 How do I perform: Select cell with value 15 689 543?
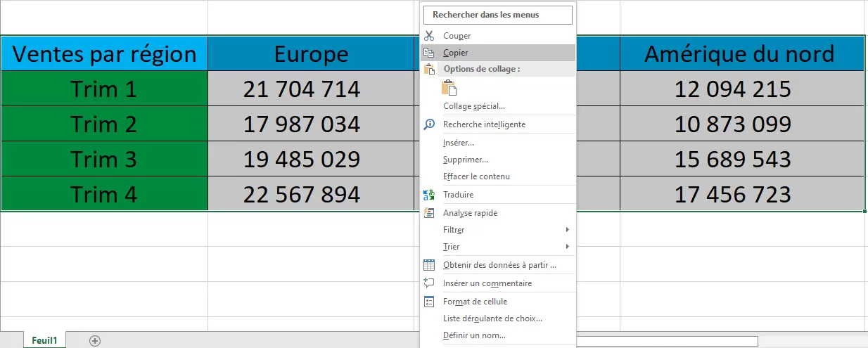742,159
